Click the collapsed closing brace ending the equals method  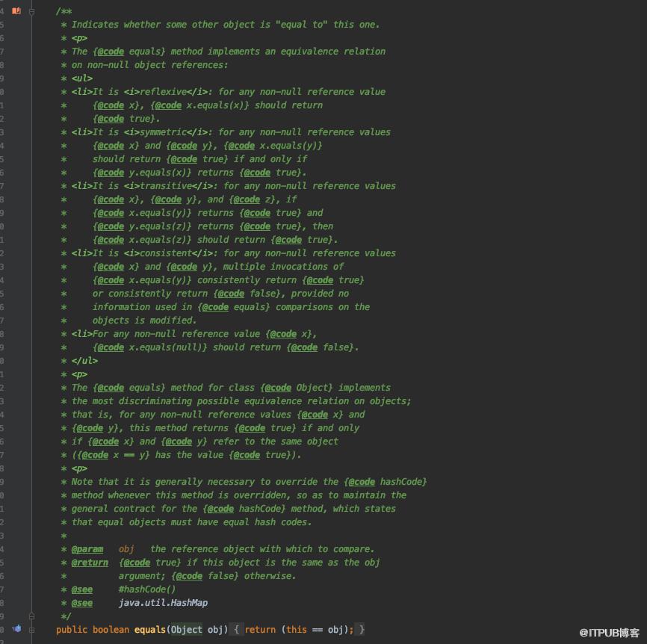[x=362, y=630]
